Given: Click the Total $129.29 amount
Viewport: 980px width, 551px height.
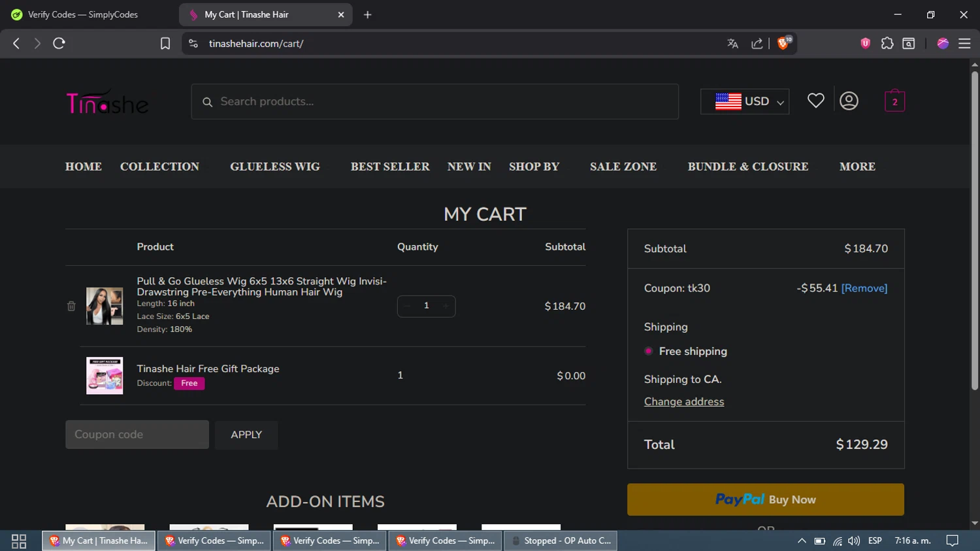Looking at the screenshot, I should (862, 444).
